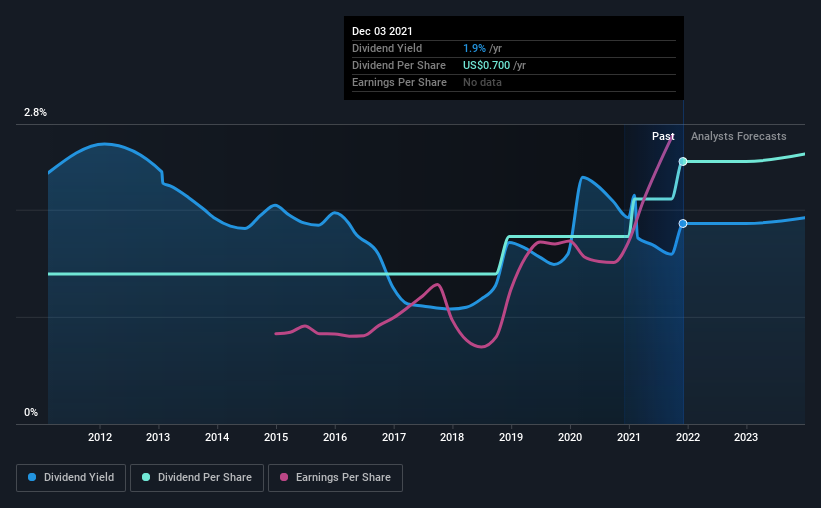Click the pink Earnings Per Share legend dot
Screen dimensions: 821x508
(284, 477)
